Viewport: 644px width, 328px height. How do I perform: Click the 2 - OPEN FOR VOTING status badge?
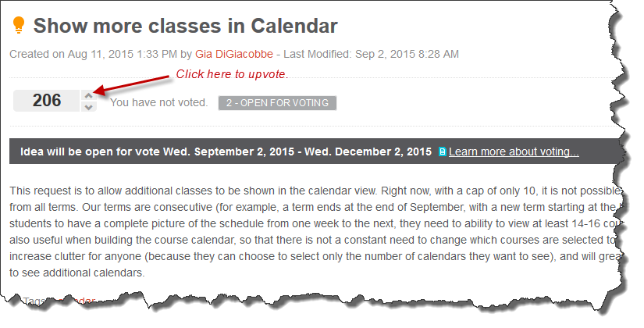pos(277,103)
